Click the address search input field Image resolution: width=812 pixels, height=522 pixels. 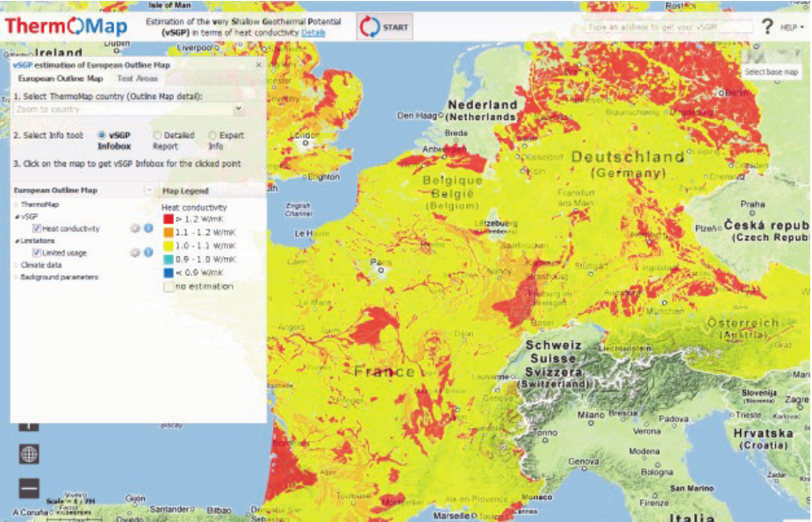(x=669, y=27)
